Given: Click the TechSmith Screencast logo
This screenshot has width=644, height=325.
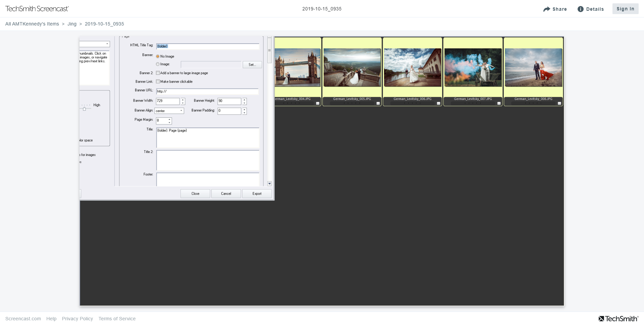Looking at the screenshot, I should [37, 9].
